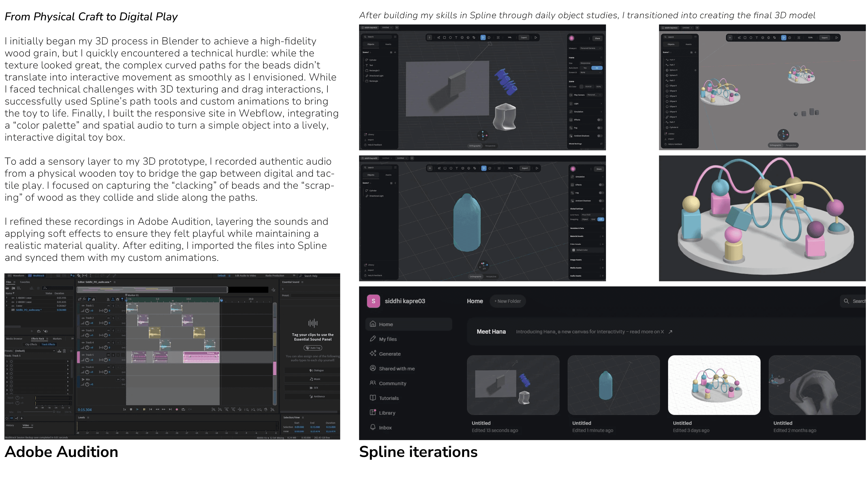
Task: Open Inbox bell in the Spline home sidebar
Action: pos(385,428)
